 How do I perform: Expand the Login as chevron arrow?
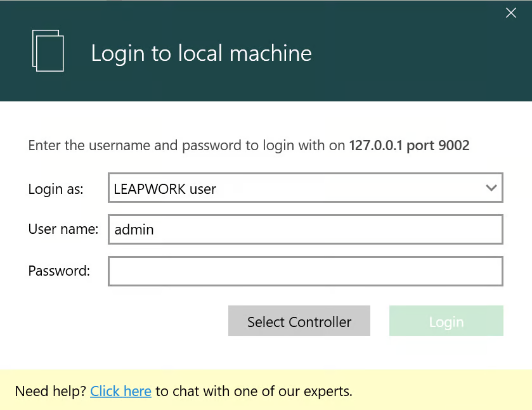coord(491,188)
